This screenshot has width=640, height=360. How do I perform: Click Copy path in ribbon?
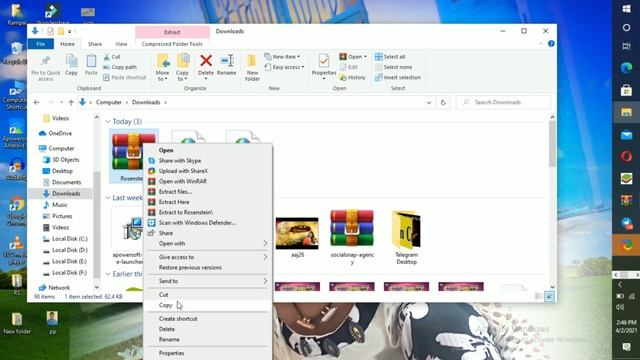120,67
